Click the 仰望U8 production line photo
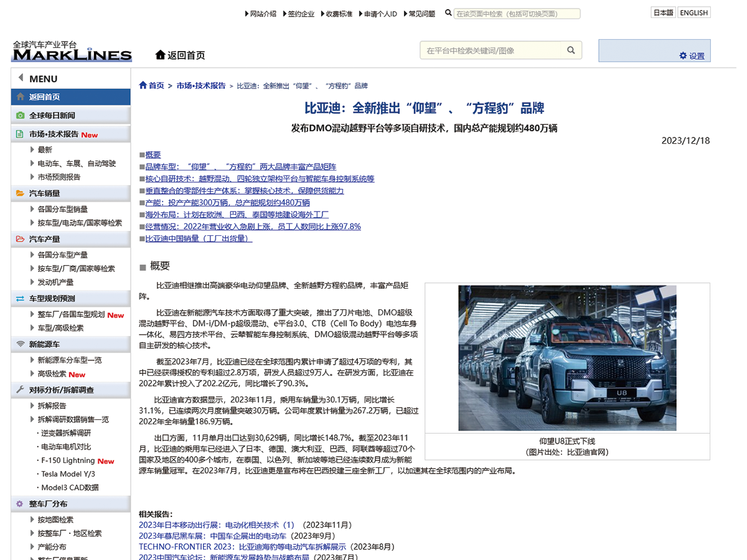 pos(567,358)
